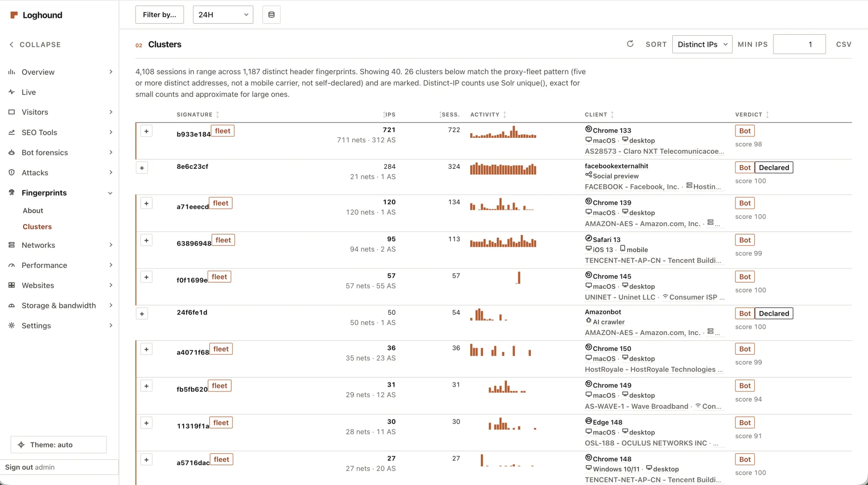Select the Clusters sidebar item
The height and width of the screenshot is (485, 868).
(37, 227)
